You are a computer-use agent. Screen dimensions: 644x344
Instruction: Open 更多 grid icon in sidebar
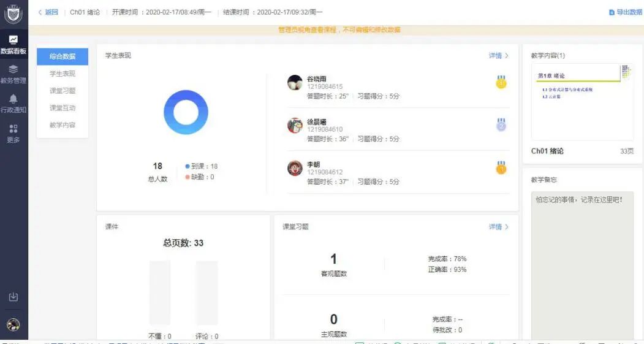point(13,129)
